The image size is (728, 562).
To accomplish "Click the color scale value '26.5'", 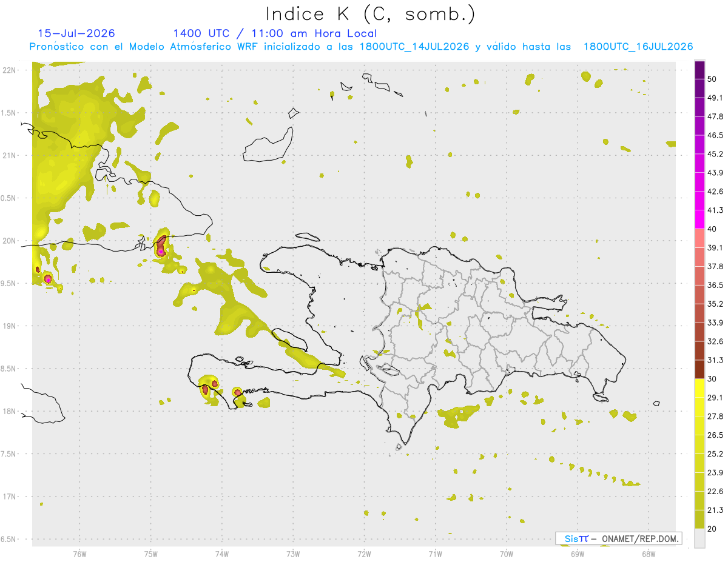I will click(715, 435).
